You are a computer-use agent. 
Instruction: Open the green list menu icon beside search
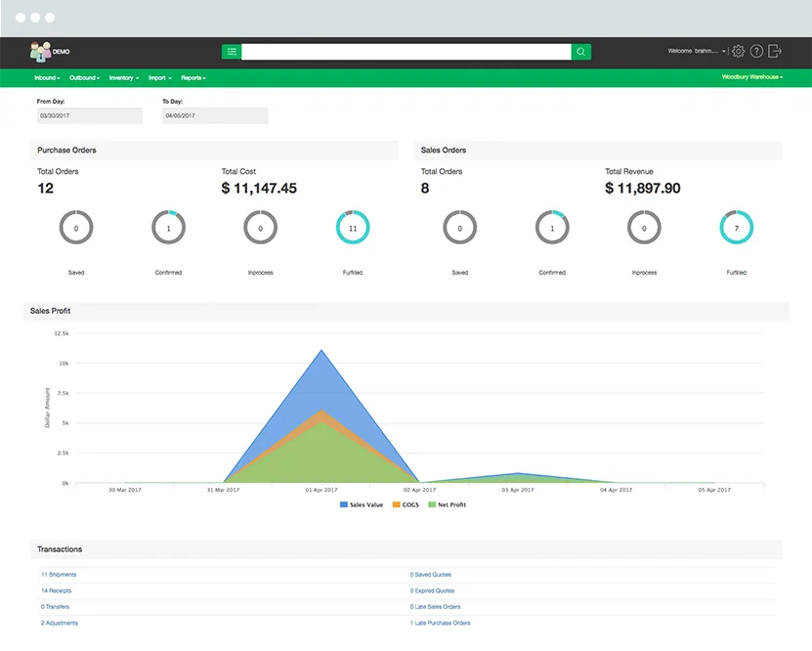coord(232,51)
